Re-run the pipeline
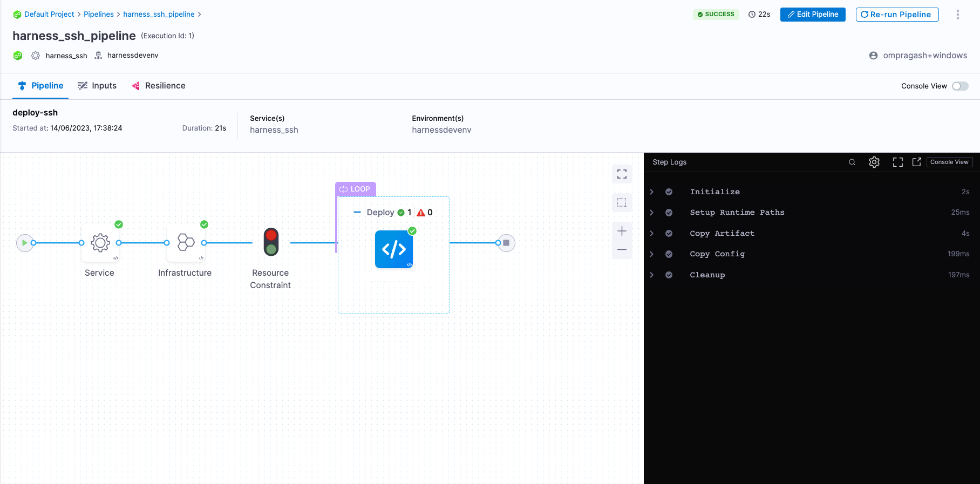Image resolution: width=980 pixels, height=484 pixels. click(x=897, y=15)
